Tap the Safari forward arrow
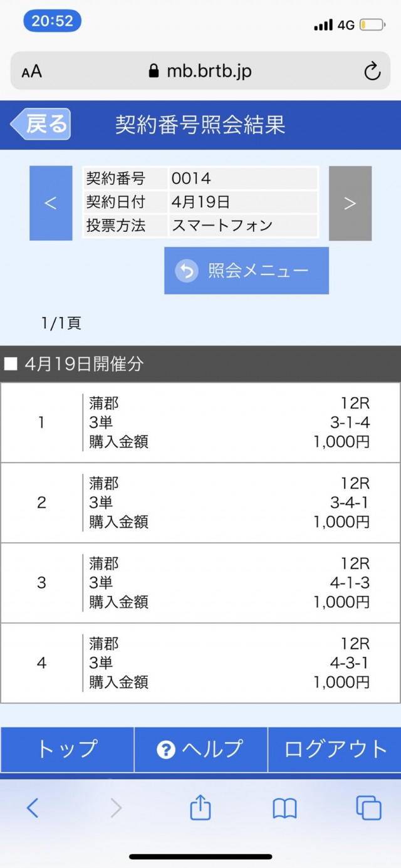Screen dimensions: 401x868 116,808
